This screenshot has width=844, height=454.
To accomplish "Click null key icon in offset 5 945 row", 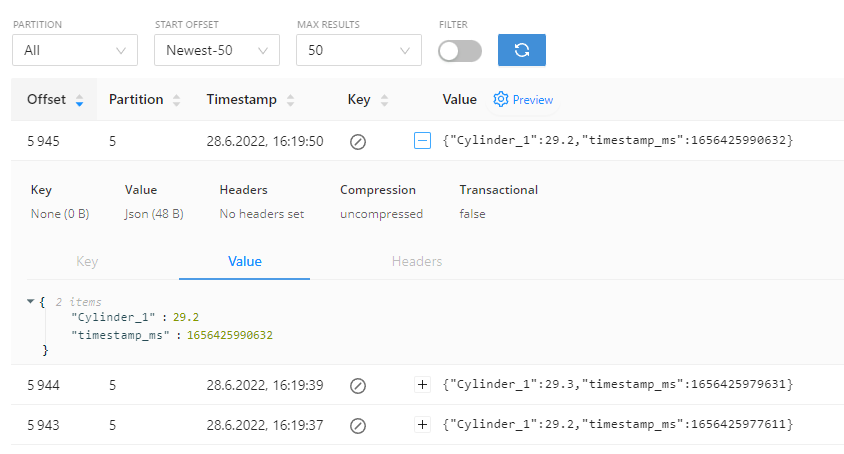I will tap(358, 142).
